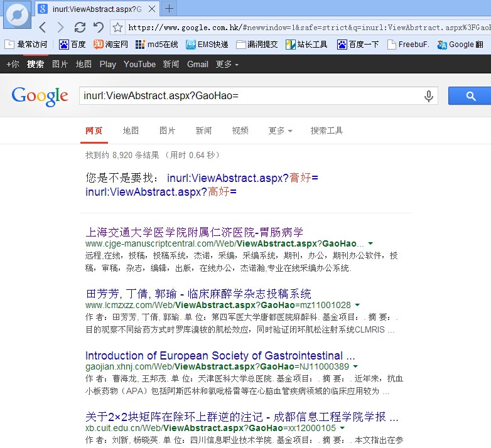Expand arrow next to xb.cuit.edu.cn URL
This screenshot has height=448, width=491.
342,428
